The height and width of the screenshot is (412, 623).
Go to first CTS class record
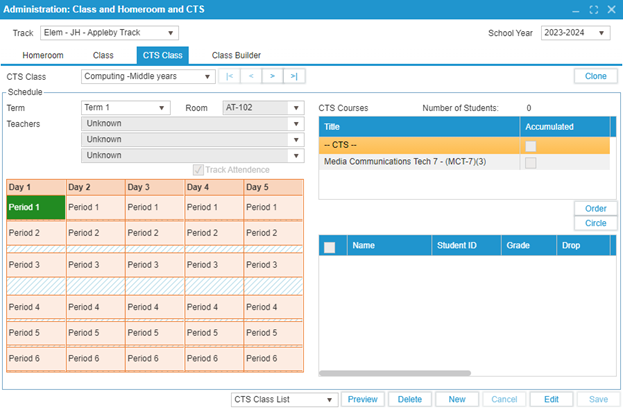click(229, 76)
